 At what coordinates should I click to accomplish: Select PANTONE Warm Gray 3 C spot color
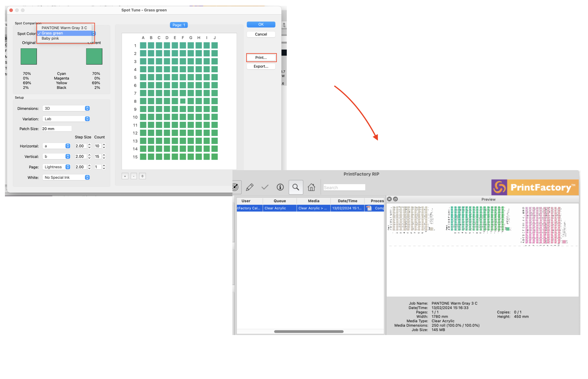(64, 28)
